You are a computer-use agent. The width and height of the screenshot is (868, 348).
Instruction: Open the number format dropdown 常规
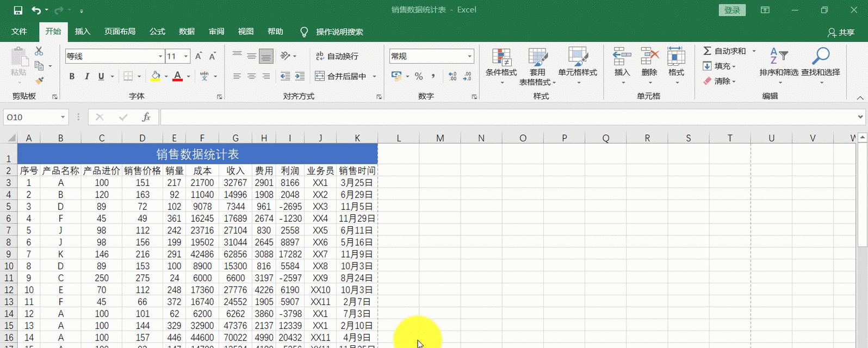click(469, 56)
